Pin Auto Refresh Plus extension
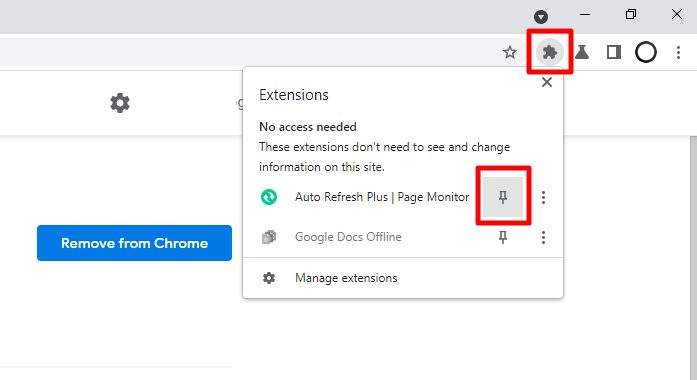Screen dimensions: 697x380 pos(503,197)
